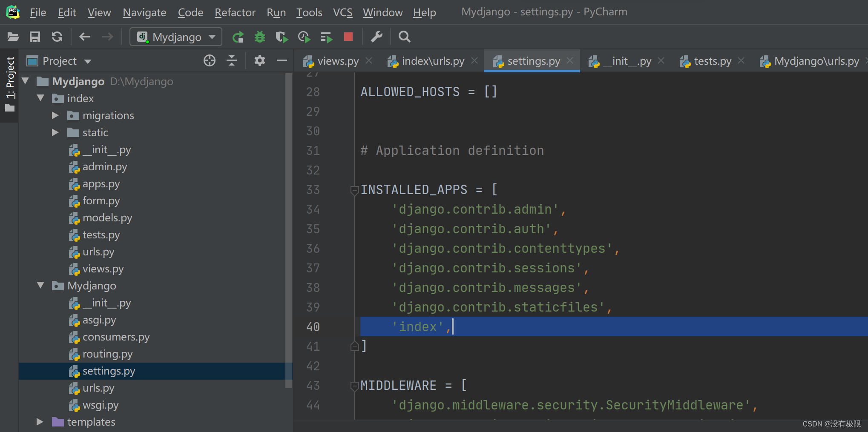
Task: Open IDE settings via the wrench icon
Action: pyautogui.click(x=377, y=37)
